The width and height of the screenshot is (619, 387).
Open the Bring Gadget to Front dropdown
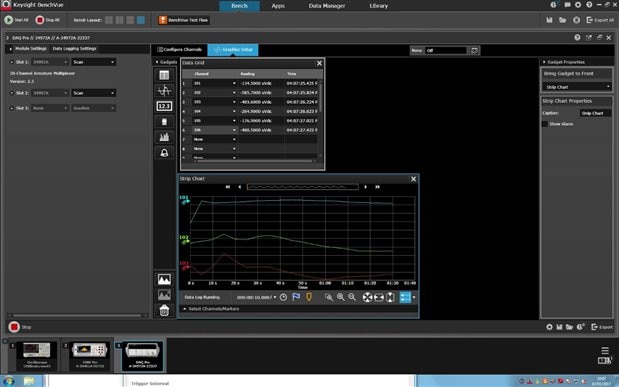(x=577, y=87)
